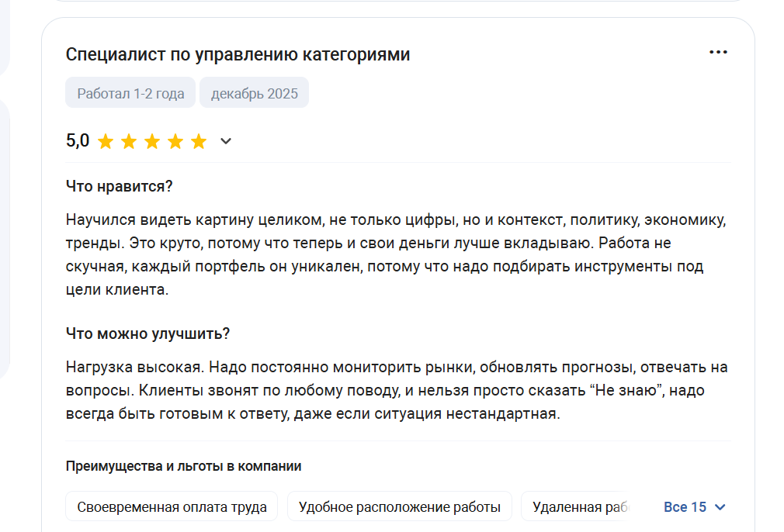
Task: Select 'Удобное расположение работы' benefit tag
Action: point(399,507)
